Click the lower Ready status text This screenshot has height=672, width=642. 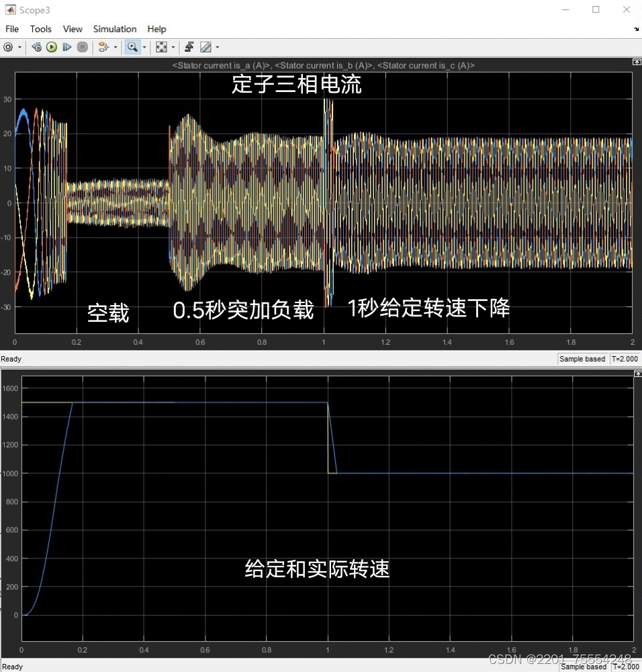(x=12, y=667)
